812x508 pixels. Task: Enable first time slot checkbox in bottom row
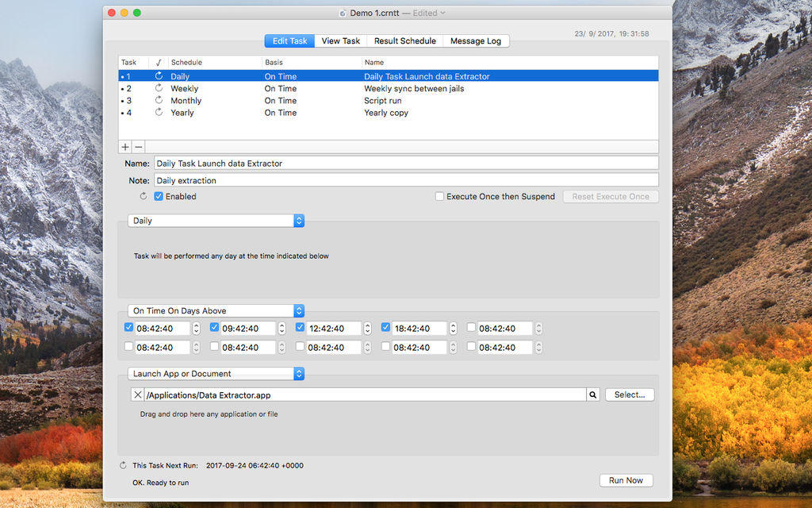(x=128, y=346)
